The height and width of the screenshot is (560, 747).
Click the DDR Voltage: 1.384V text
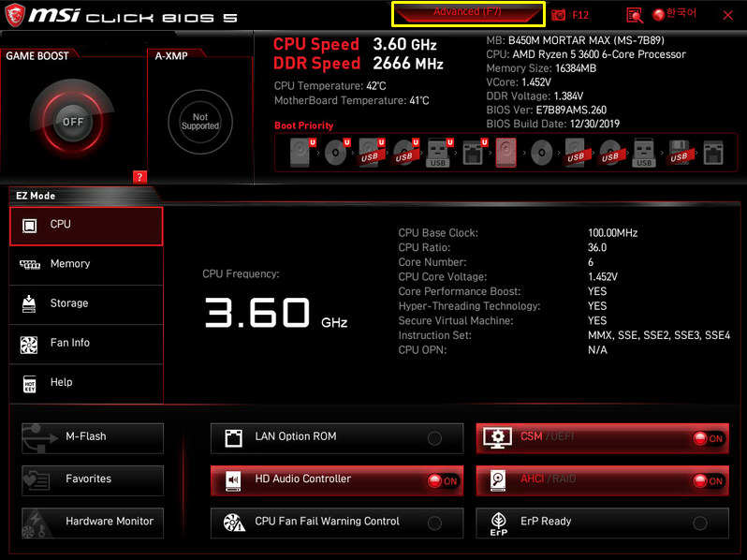(x=535, y=96)
